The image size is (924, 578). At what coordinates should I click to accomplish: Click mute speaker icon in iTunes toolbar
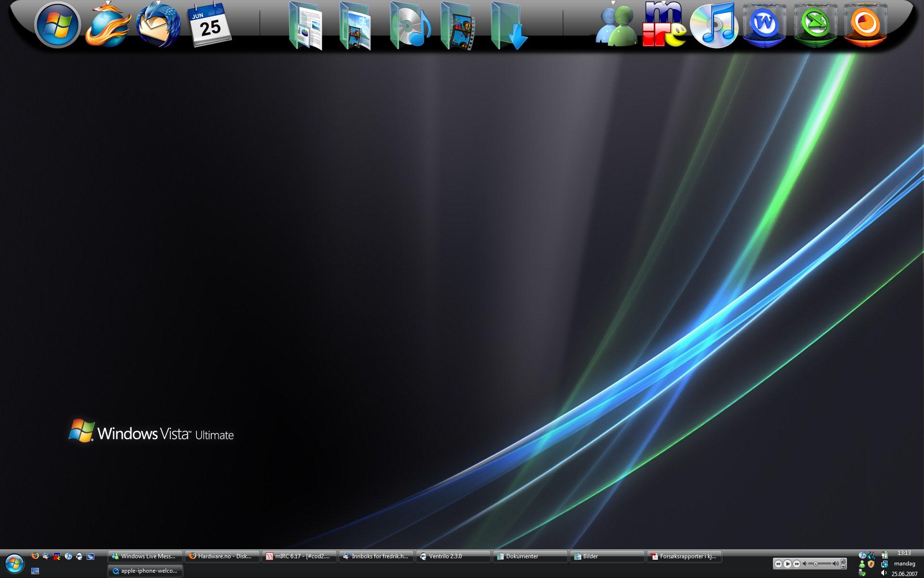[805, 564]
